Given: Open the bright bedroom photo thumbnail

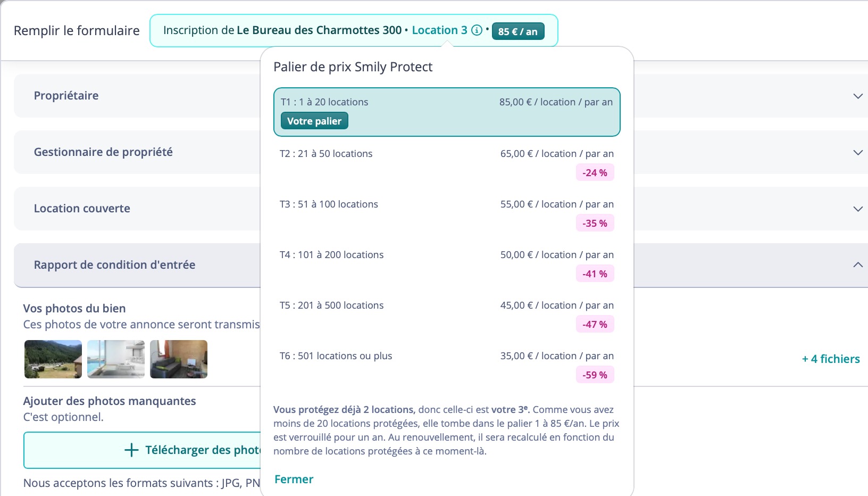Looking at the screenshot, I should point(116,359).
